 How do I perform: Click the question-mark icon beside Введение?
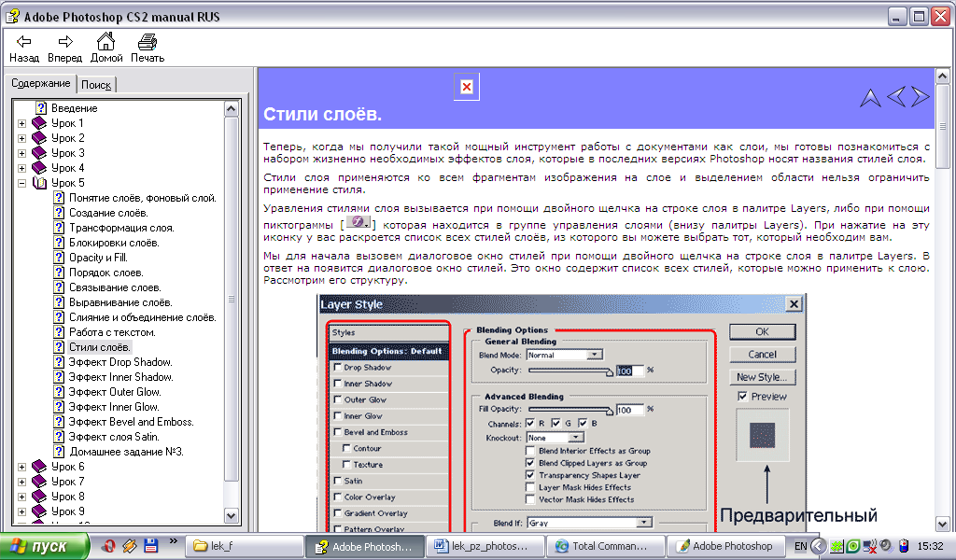pos(41,108)
